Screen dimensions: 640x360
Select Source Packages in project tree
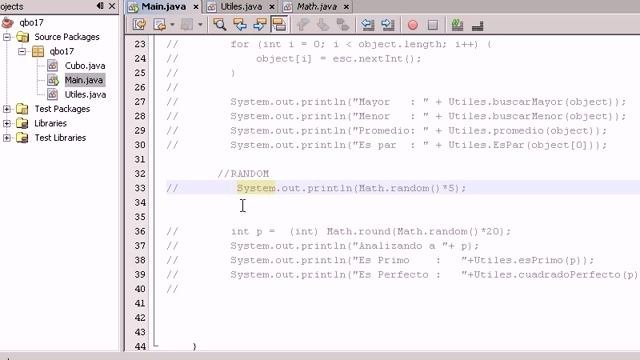[x=67, y=37]
